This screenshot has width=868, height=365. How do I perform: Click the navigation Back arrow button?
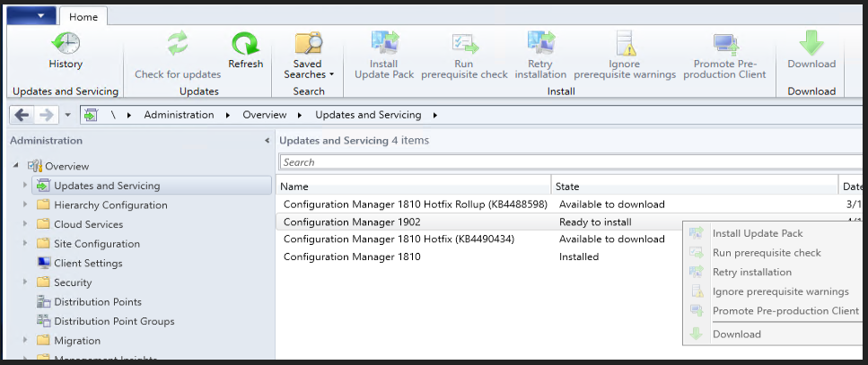[x=22, y=115]
